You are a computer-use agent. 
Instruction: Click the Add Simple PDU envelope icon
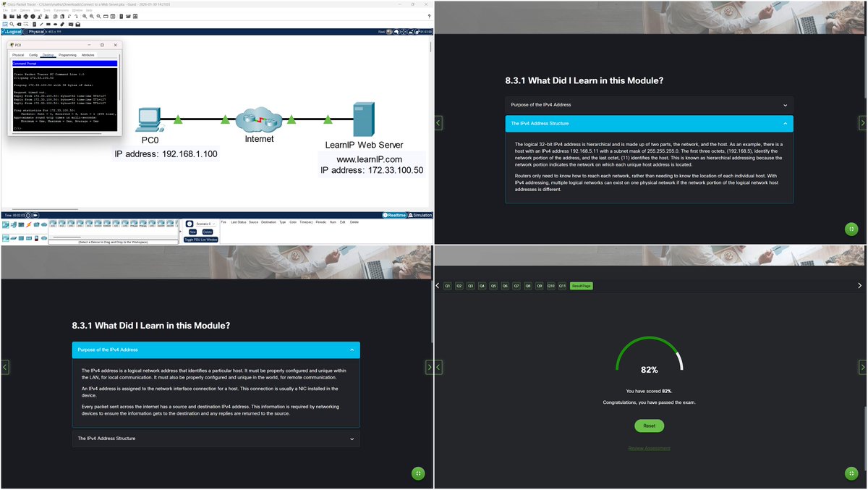pyautogui.click(x=71, y=24)
